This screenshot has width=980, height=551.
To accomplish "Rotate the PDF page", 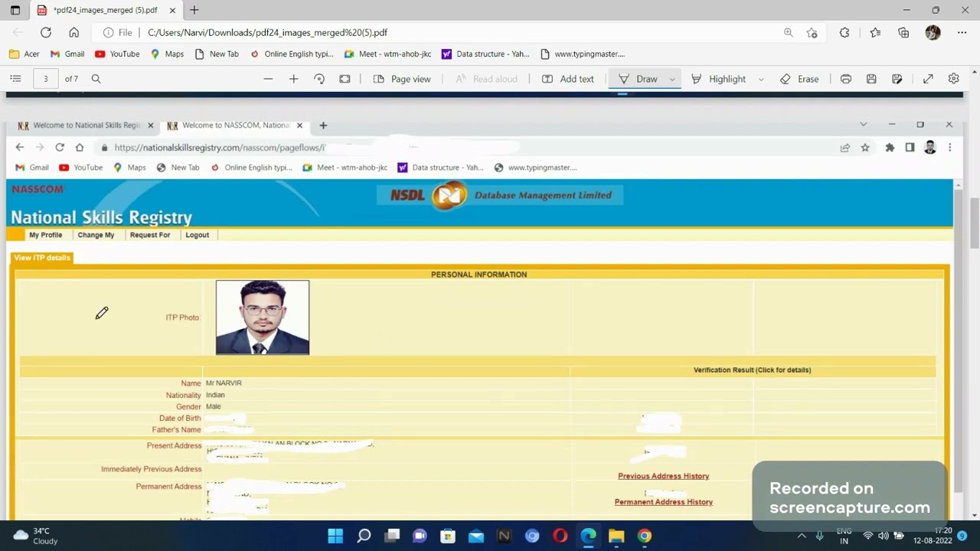I will tap(319, 79).
